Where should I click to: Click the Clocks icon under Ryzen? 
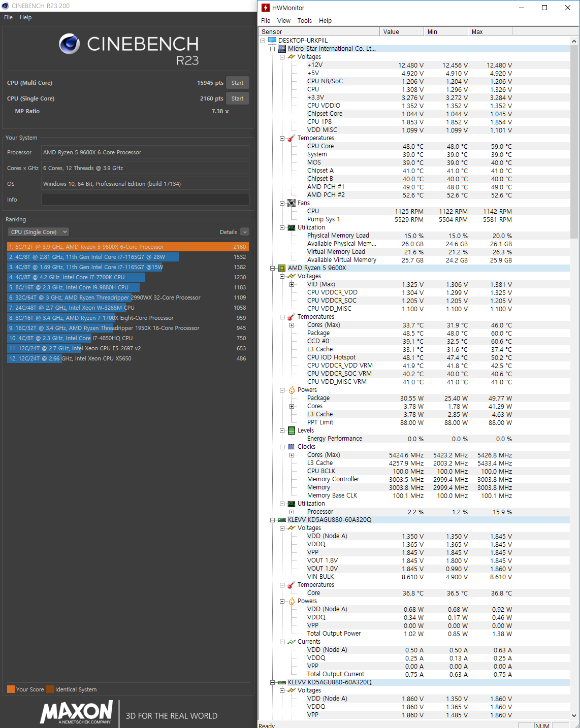point(292,447)
